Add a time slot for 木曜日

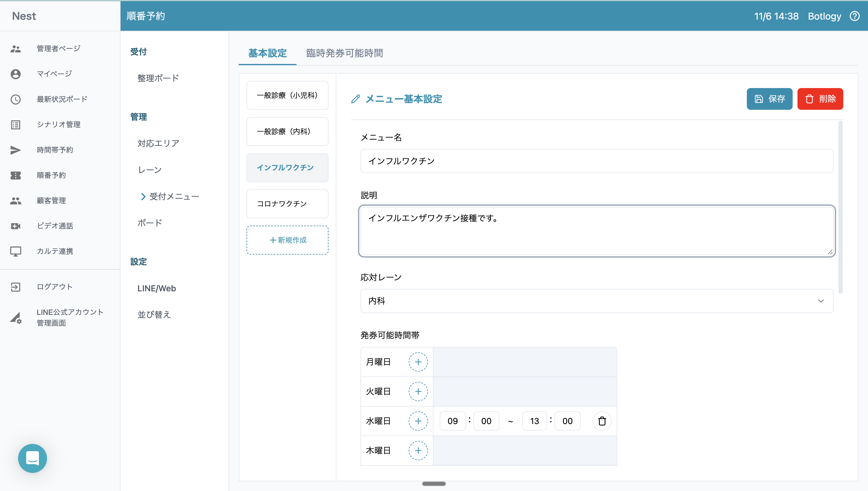click(x=418, y=451)
